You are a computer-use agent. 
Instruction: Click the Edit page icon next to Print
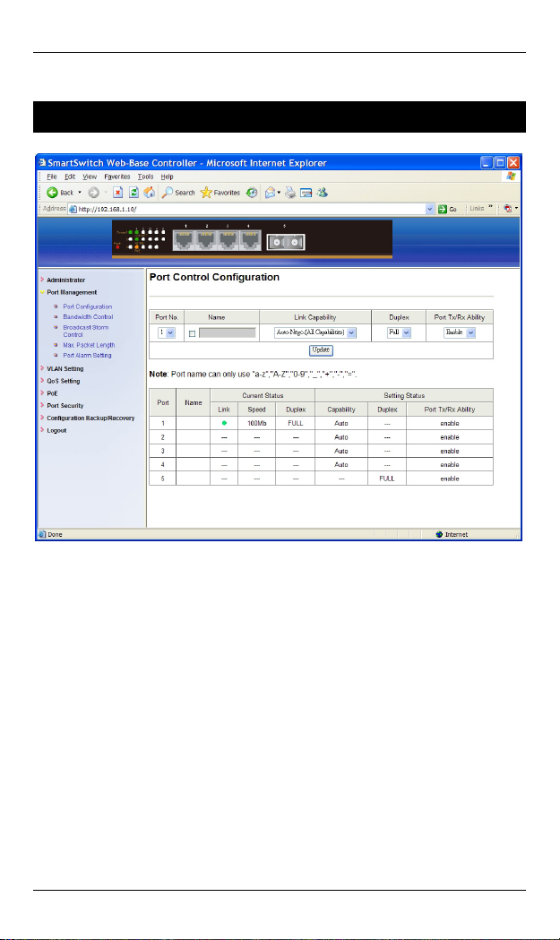click(306, 193)
